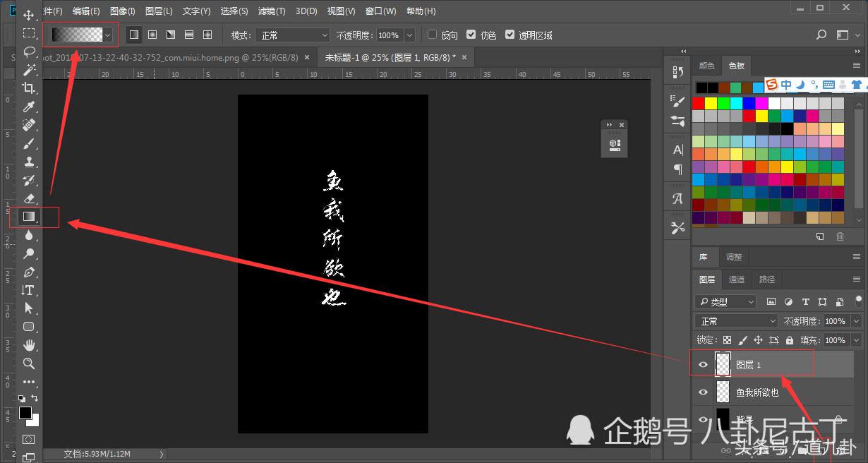Enable the 反向 (Reverse) checkbox

[x=431, y=35]
